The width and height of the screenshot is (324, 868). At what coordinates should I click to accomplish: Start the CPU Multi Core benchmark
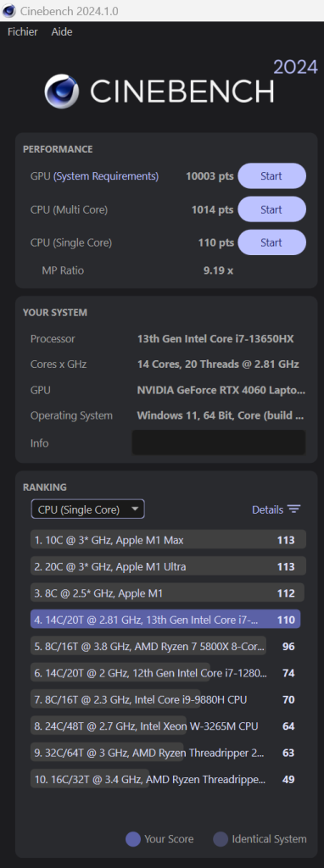click(272, 209)
